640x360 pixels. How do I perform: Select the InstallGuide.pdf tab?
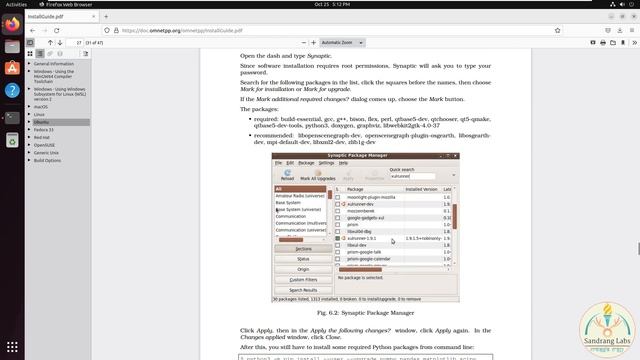pyautogui.click(x=62, y=17)
